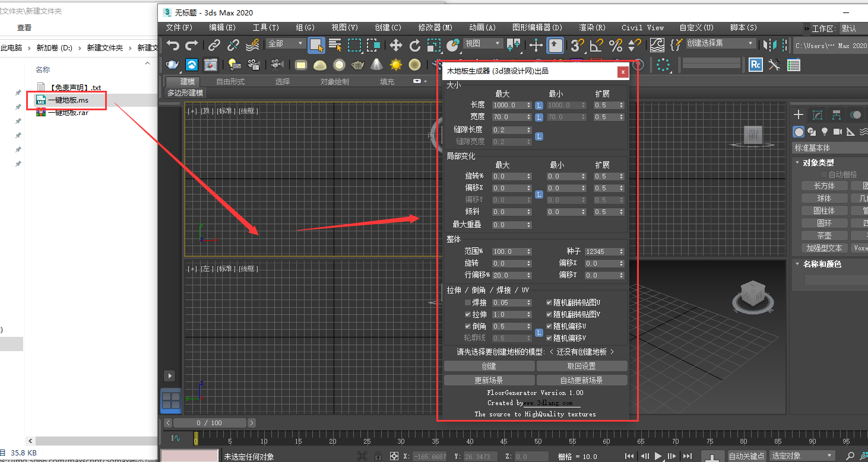Screen dimensions: 868x462
Task: Click the Rc plugin icon
Action: [756, 65]
